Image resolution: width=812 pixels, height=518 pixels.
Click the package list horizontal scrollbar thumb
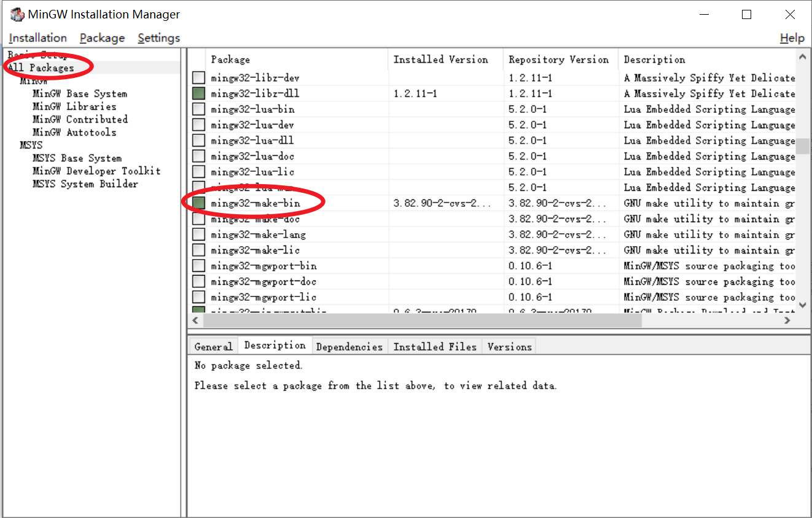click(x=422, y=320)
